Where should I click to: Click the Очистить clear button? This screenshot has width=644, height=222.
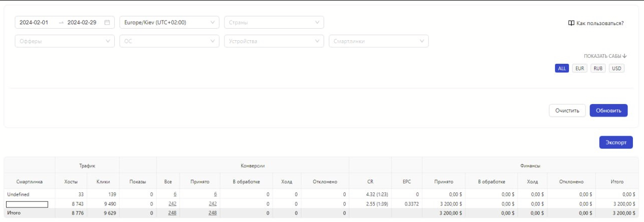567,110
